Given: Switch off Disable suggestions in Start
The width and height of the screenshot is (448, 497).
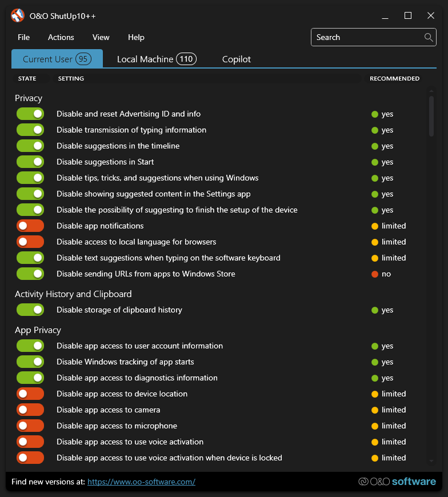Looking at the screenshot, I should pos(30,162).
